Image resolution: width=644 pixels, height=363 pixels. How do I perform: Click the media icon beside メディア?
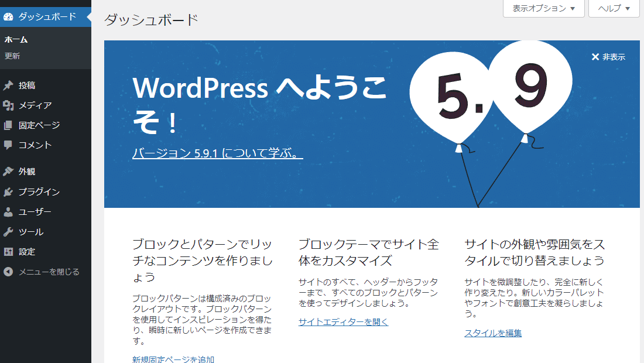click(8, 105)
